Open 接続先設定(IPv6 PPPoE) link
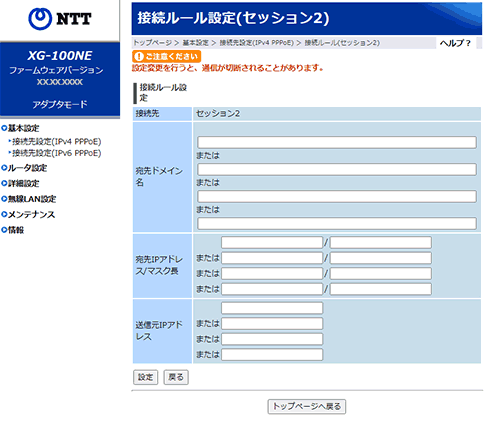The width and height of the screenshot is (500, 436). [56, 153]
